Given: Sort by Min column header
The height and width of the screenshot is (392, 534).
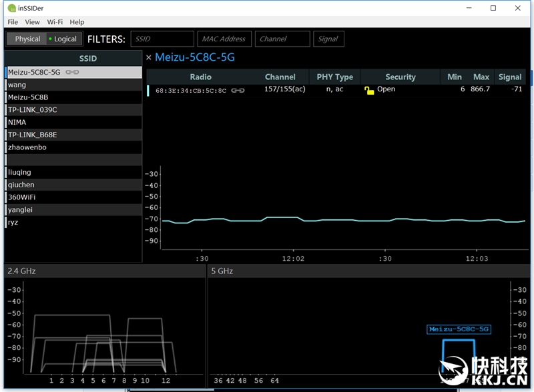Looking at the screenshot, I should tap(455, 77).
